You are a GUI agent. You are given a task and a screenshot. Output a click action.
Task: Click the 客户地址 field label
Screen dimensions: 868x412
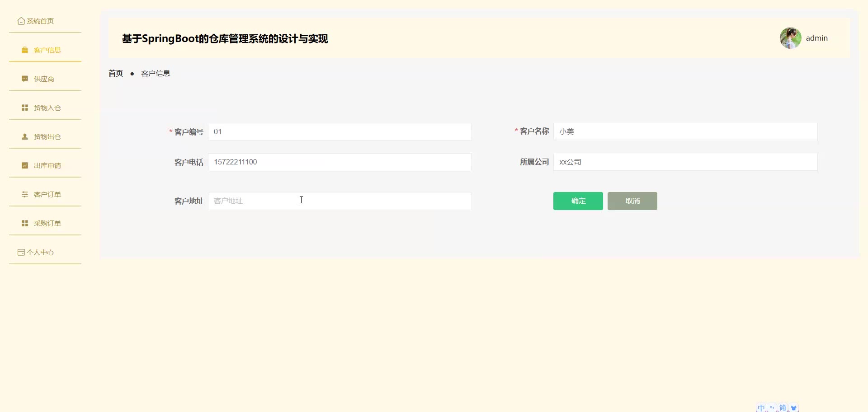click(189, 201)
